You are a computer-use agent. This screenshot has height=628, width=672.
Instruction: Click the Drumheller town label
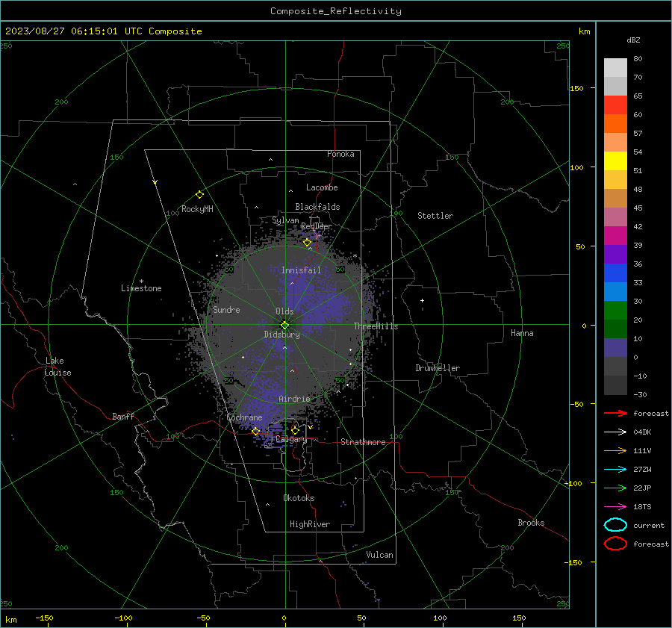[438, 368]
